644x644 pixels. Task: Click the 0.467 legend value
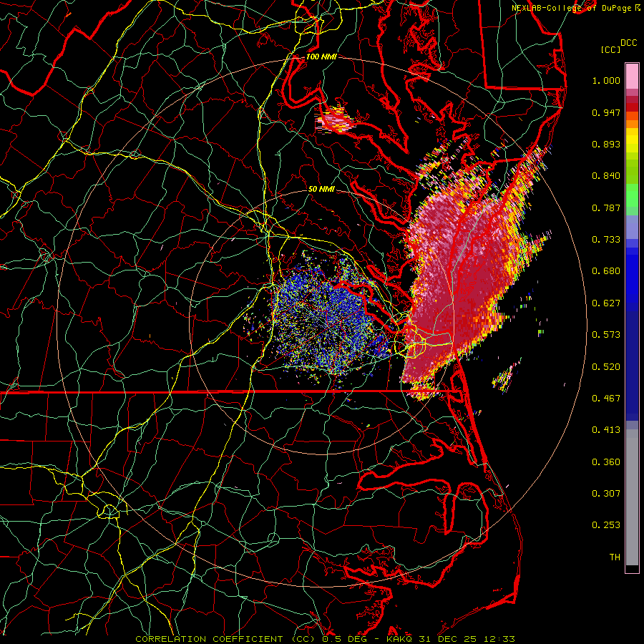tap(606, 399)
